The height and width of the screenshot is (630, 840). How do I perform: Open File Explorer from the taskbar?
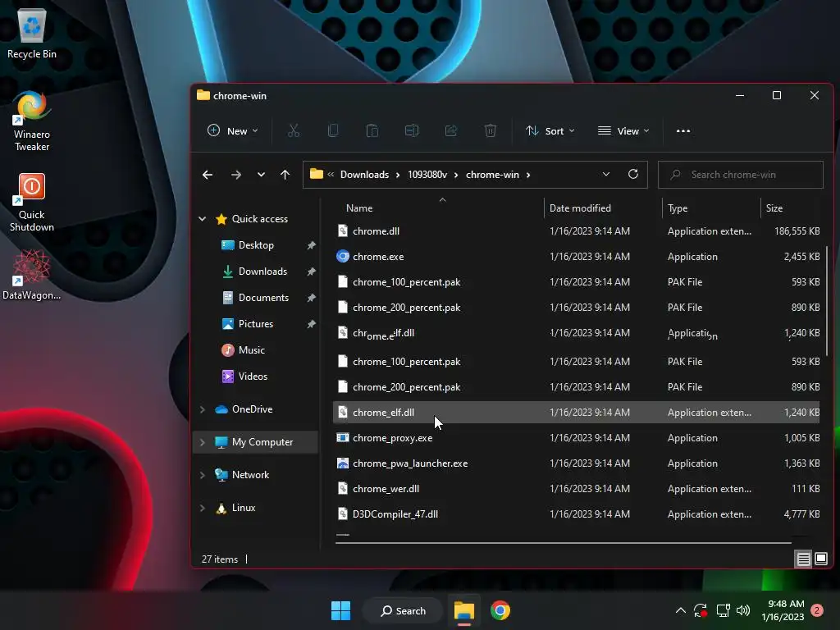tap(464, 610)
